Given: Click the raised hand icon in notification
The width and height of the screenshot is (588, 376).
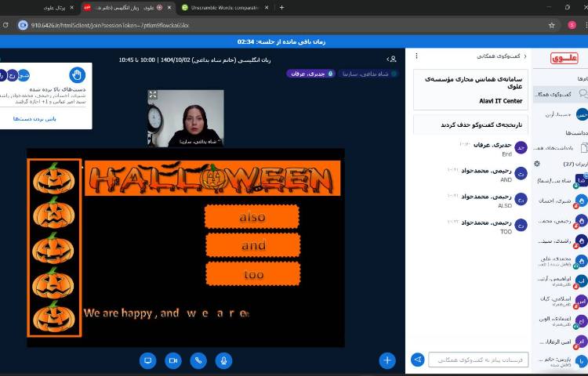Looking at the screenshot, I should pos(77,75).
